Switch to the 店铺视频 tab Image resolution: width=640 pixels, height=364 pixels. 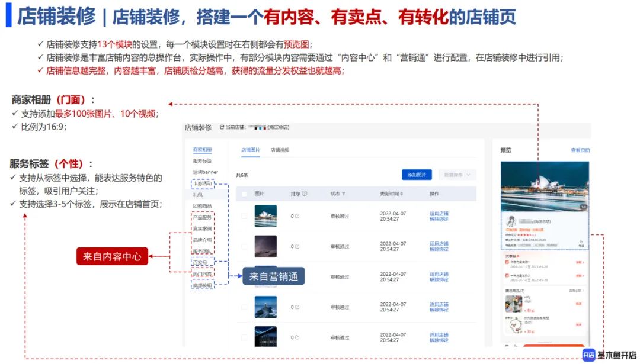coord(280,150)
